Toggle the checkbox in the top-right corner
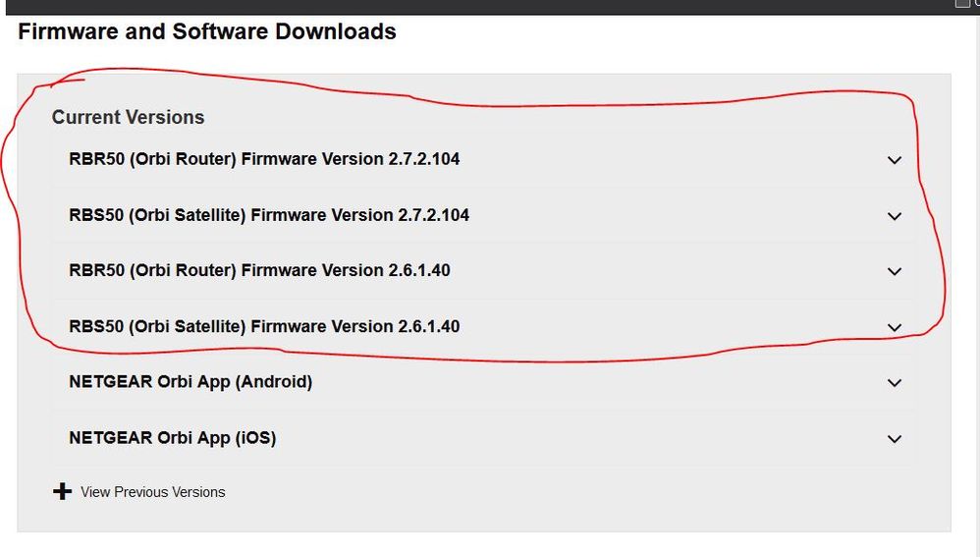This screenshot has width=980, height=557. coord(962,3)
